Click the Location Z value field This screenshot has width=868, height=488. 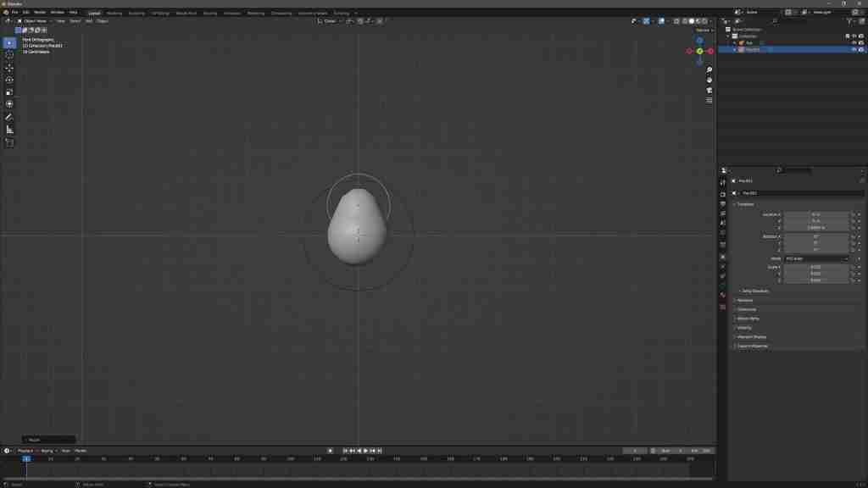[x=816, y=227]
